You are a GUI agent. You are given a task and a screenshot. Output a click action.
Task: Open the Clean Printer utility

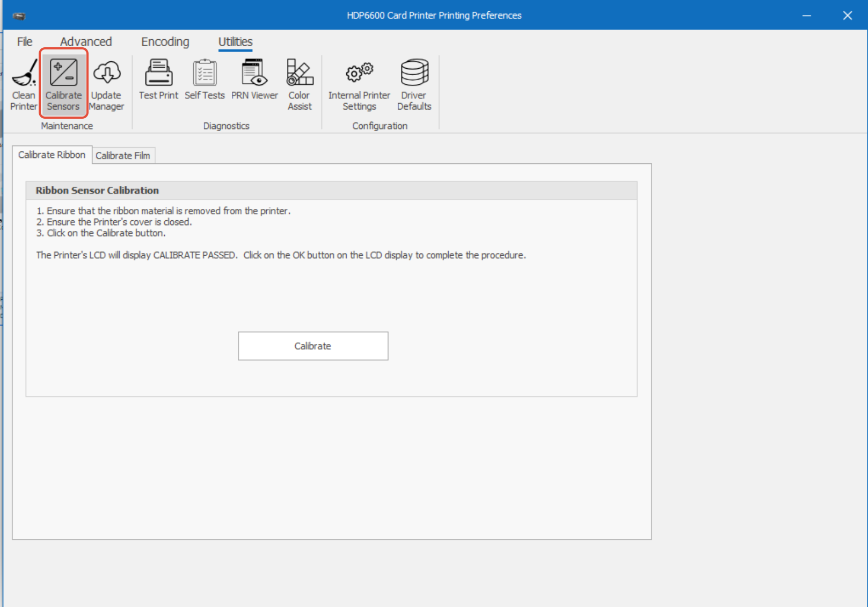point(24,84)
